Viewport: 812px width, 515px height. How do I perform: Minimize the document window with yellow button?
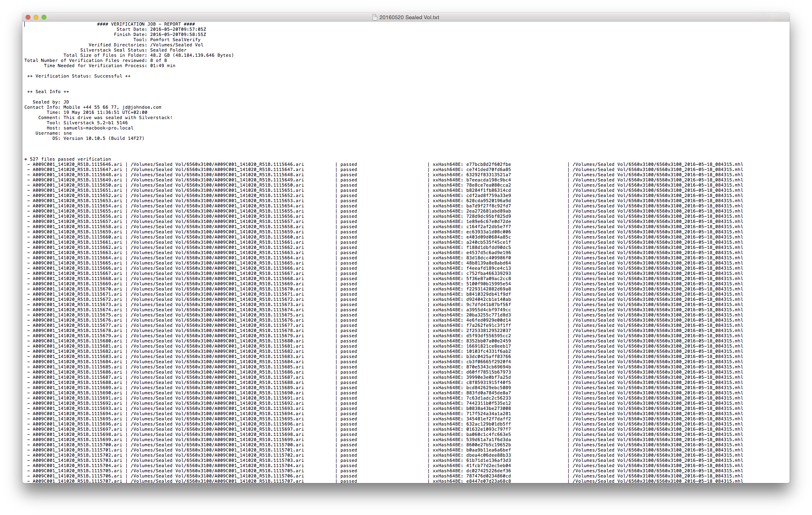click(x=36, y=17)
